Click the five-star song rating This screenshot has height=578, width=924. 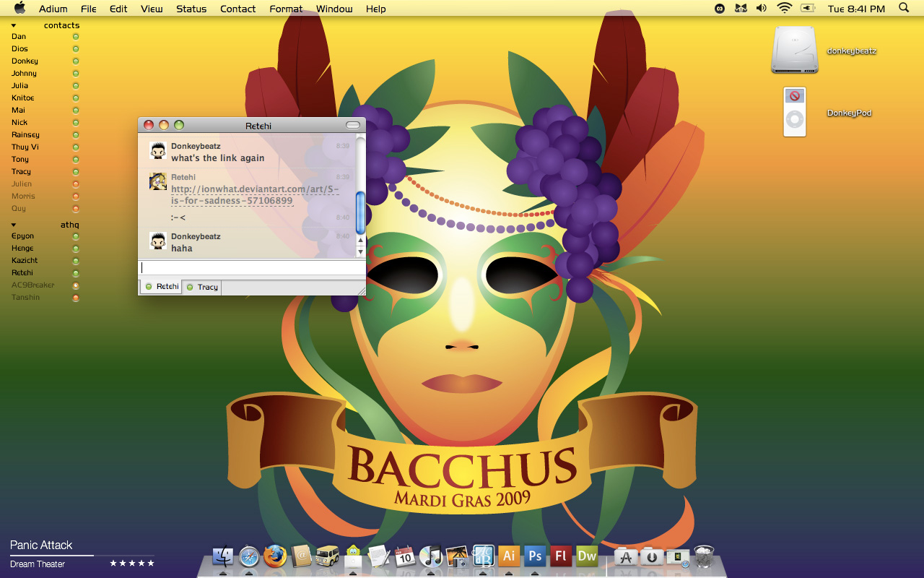pos(132,564)
